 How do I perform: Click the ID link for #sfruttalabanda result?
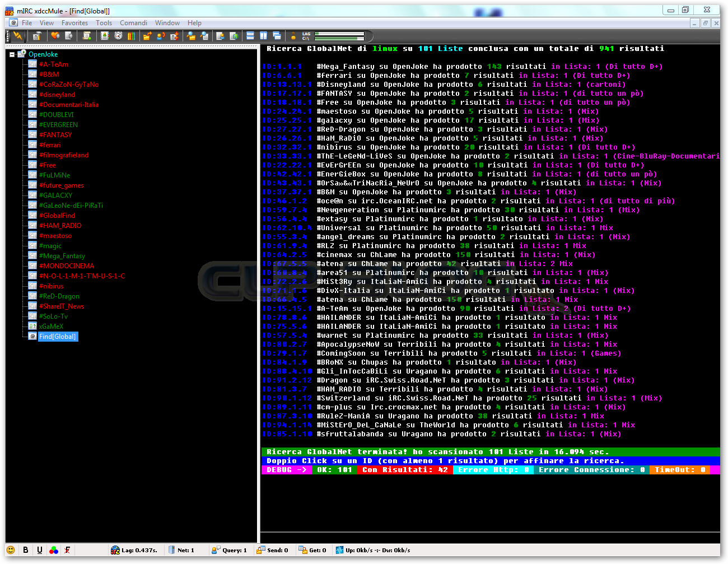click(287, 434)
